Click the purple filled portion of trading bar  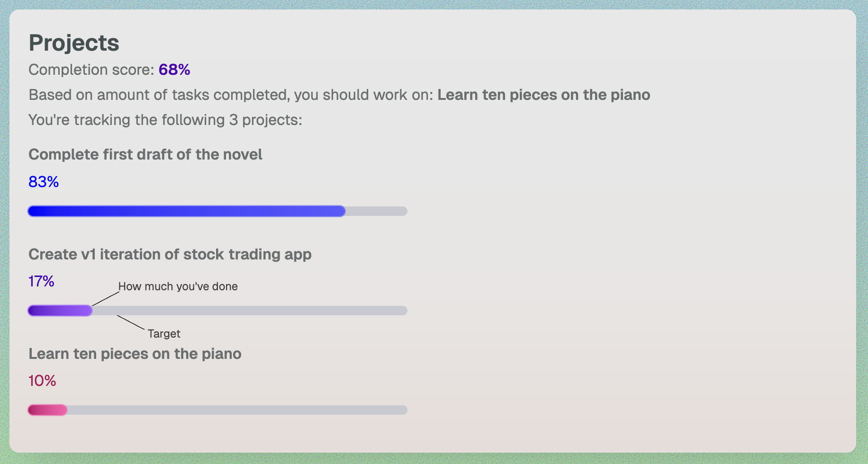click(60, 311)
